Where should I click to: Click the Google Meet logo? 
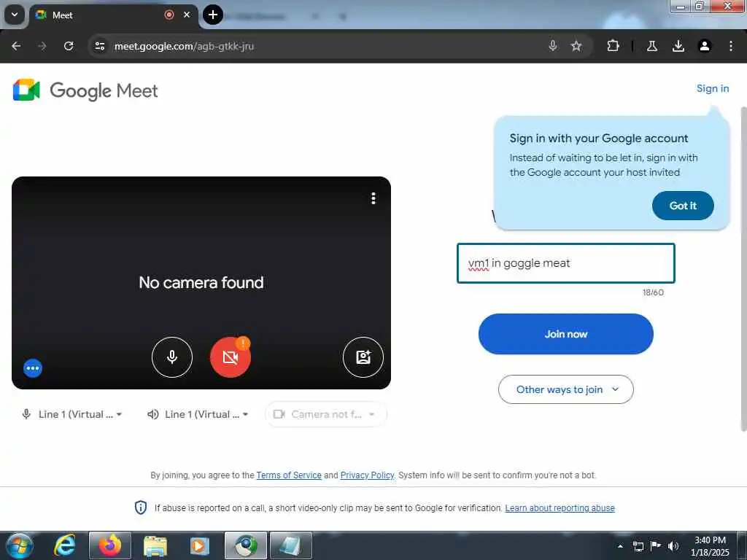pyautogui.click(x=85, y=90)
